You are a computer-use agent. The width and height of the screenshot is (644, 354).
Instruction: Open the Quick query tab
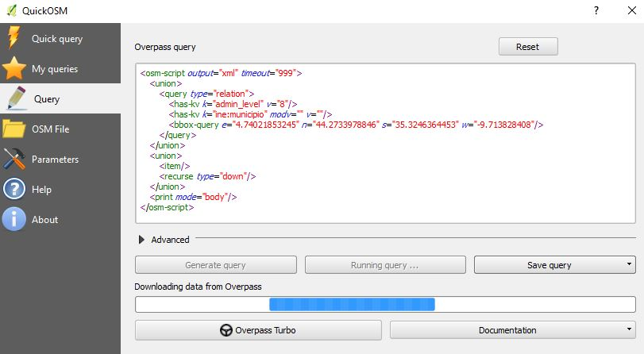[60, 38]
